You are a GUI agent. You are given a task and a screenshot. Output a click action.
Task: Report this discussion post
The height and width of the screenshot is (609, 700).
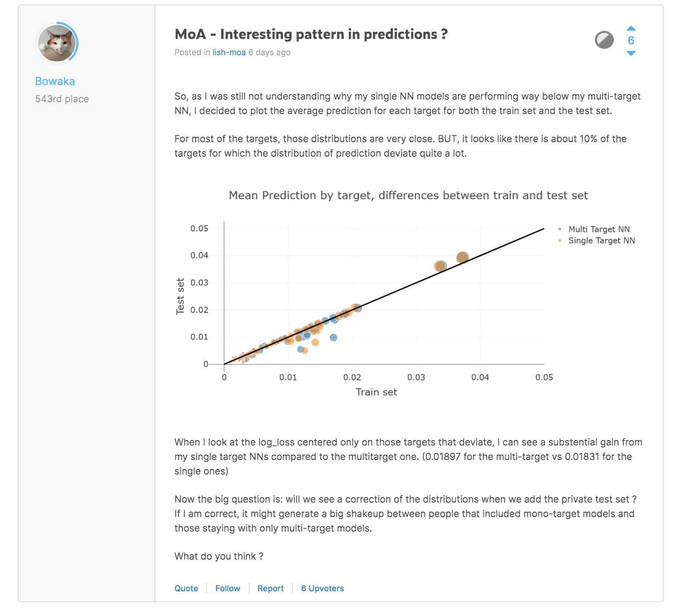(270, 588)
